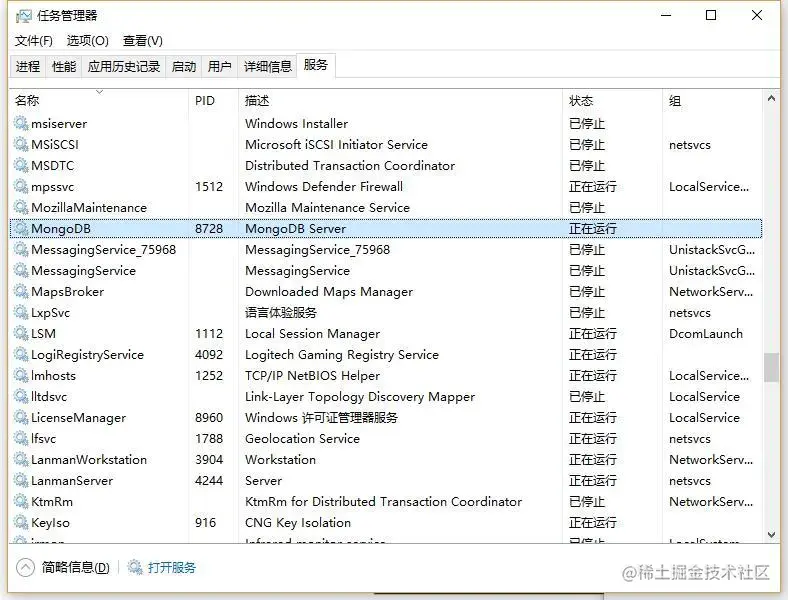The image size is (788, 600).
Task: Open the 文件(F) menu
Action: [x=33, y=41]
